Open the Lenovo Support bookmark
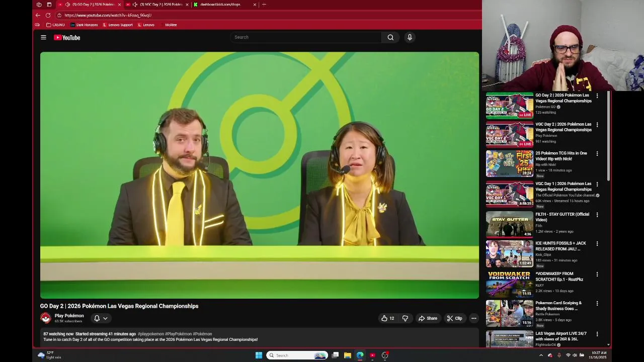 click(x=117, y=25)
